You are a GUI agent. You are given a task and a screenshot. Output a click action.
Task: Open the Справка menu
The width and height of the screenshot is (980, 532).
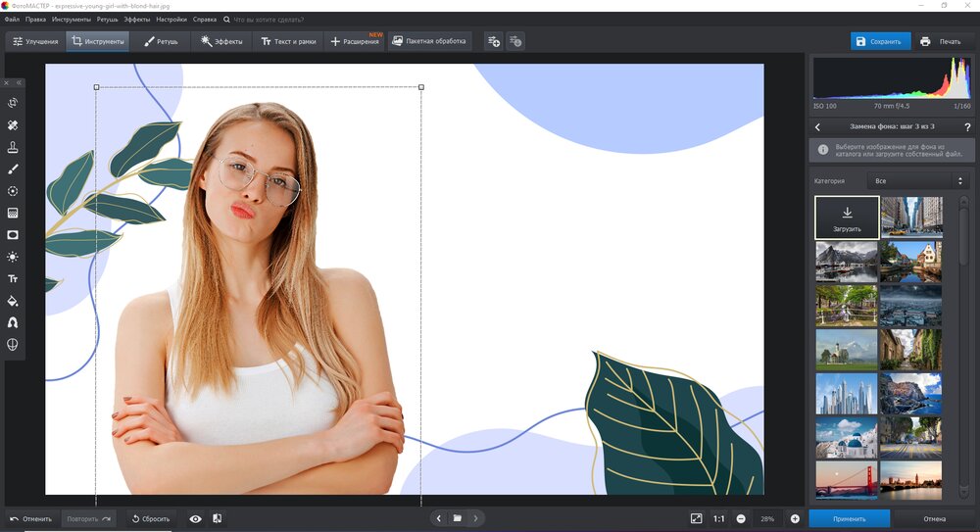click(205, 20)
